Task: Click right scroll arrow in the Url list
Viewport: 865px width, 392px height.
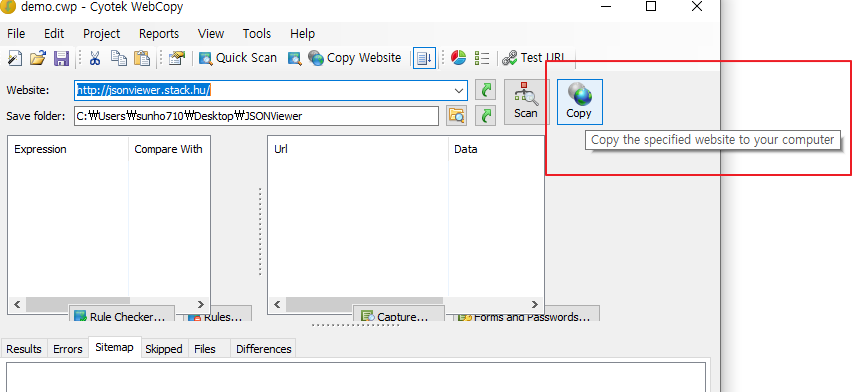Action: (x=535, y=304)
